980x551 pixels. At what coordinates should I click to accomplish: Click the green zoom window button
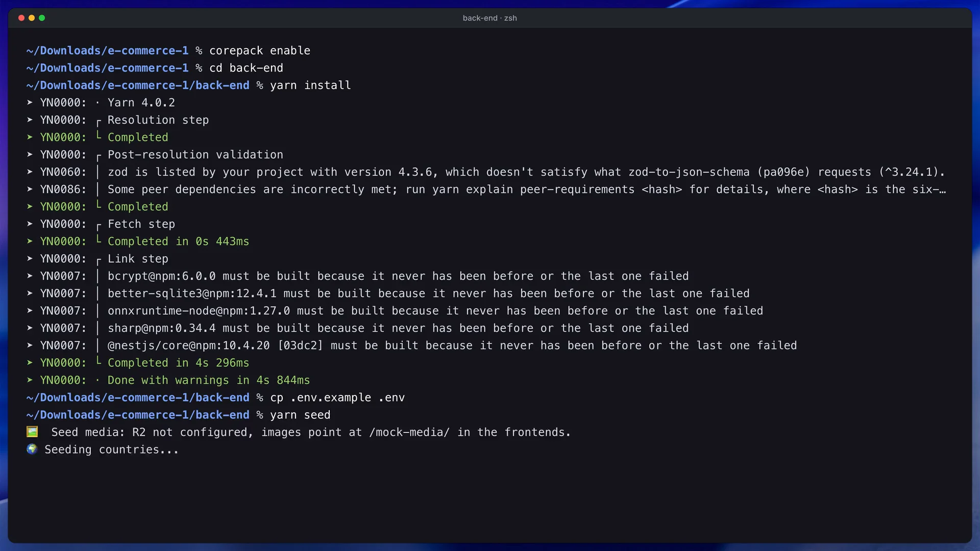42,18
